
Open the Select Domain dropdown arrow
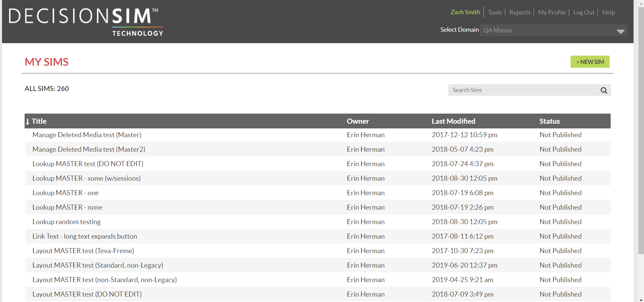(x=620, y=31)
